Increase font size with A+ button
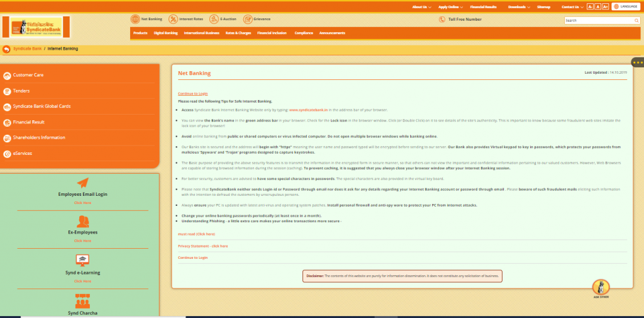 (x=606, y=6)
